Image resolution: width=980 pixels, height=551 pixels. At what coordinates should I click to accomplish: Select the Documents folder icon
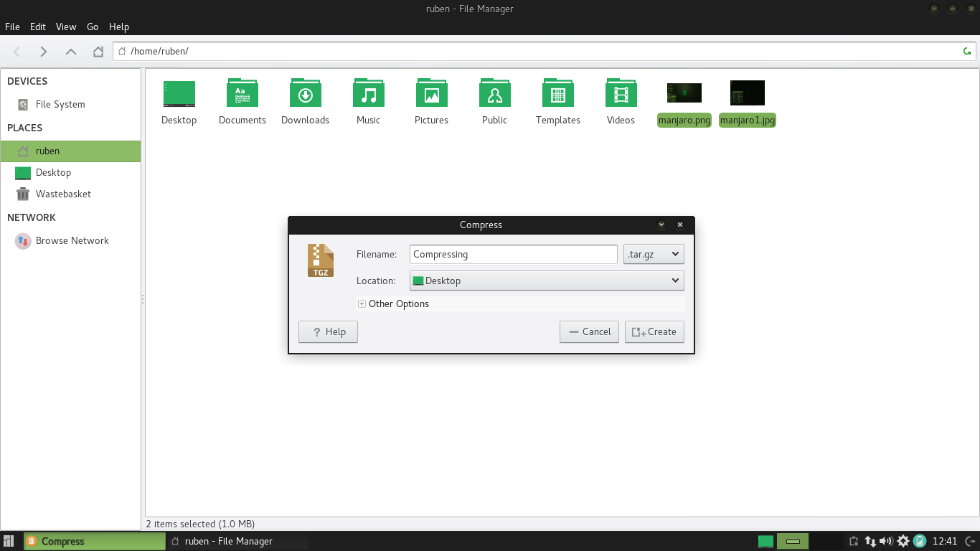[x=242, y=93]
